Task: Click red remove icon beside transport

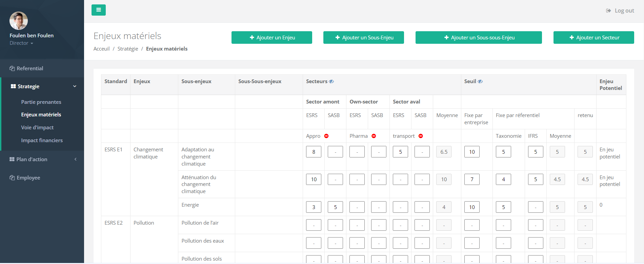Action: click(x=421, y=136)
